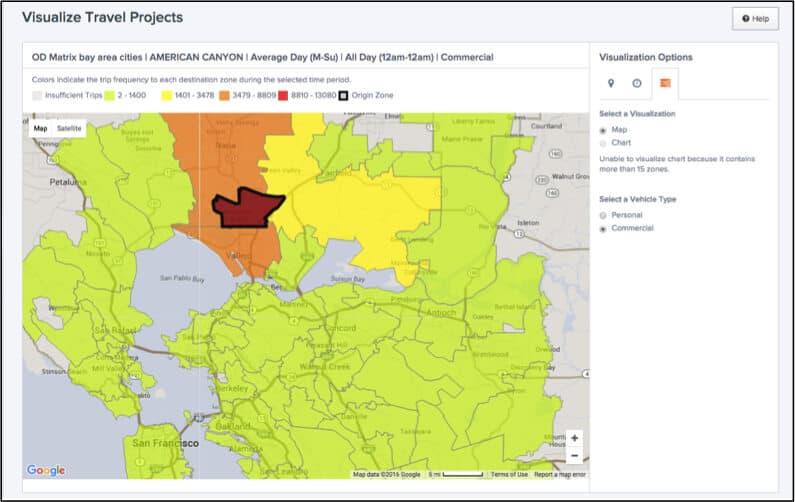795x502 pixels.
Task: Choose Personal vehicle type
Action: pos(602,215)
